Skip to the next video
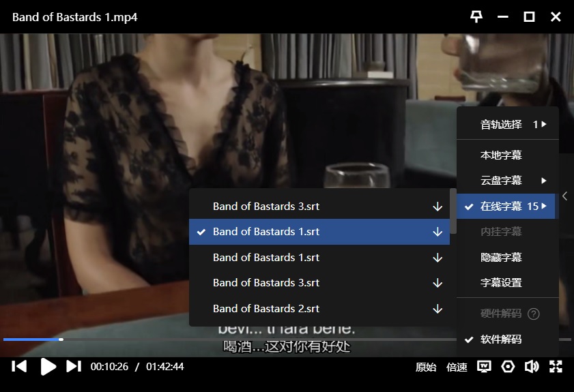This screenshot has height=392, width=574. [74, 367]
